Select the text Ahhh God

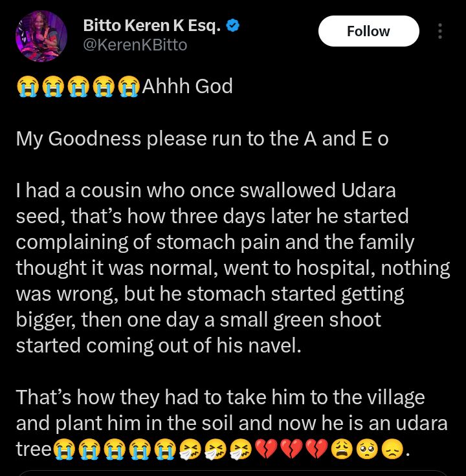click(187, 86)
